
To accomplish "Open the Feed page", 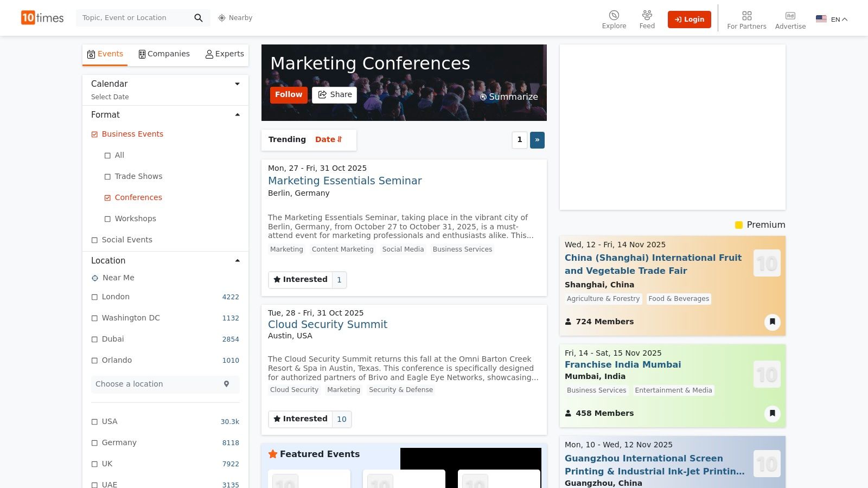I will pyautogui.click(x=647, y=18).
